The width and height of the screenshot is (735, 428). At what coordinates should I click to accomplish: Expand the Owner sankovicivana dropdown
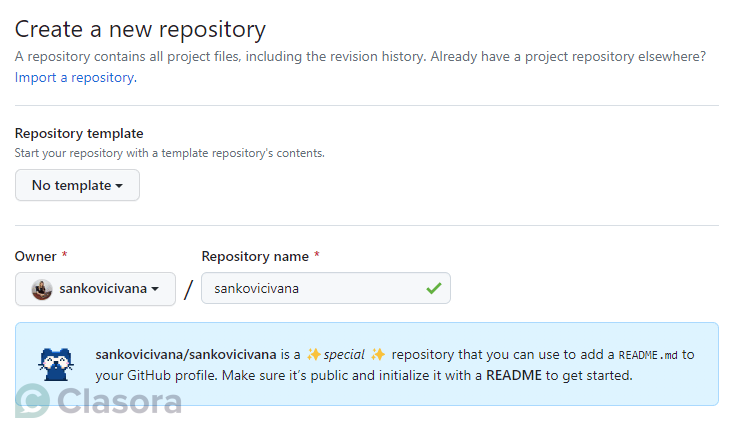pyautogui.click(x=95, y=289)
